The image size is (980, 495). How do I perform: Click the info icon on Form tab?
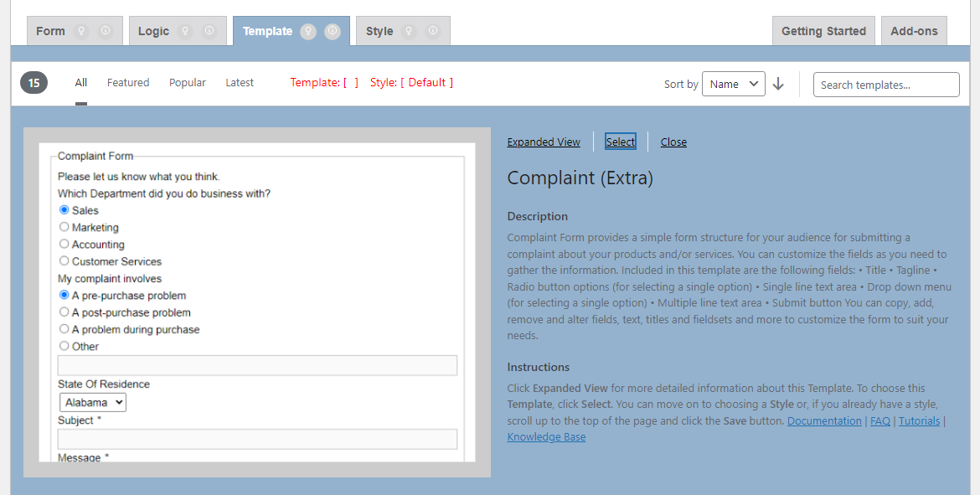(106, 31)
